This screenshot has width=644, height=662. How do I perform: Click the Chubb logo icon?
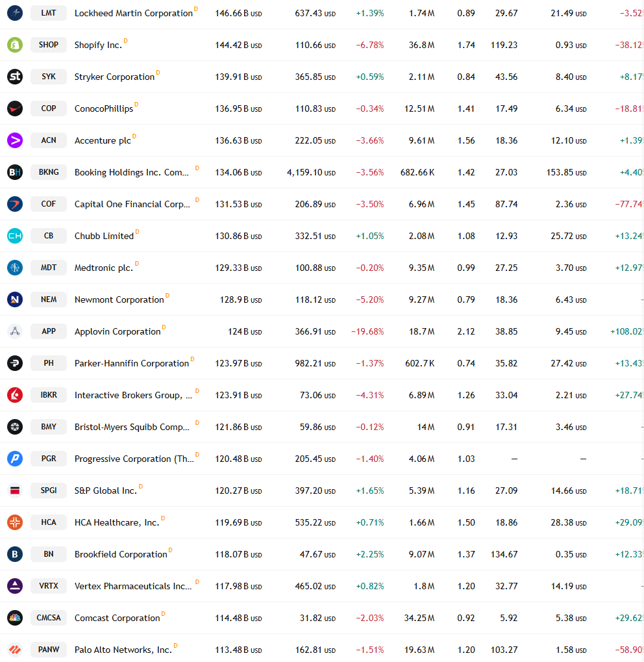point(15,236)
